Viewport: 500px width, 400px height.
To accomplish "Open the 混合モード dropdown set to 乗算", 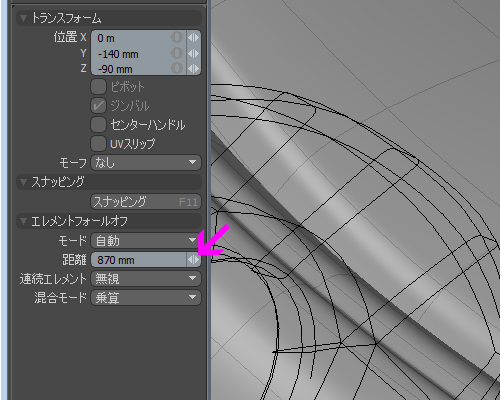I will tap(146, 298).
